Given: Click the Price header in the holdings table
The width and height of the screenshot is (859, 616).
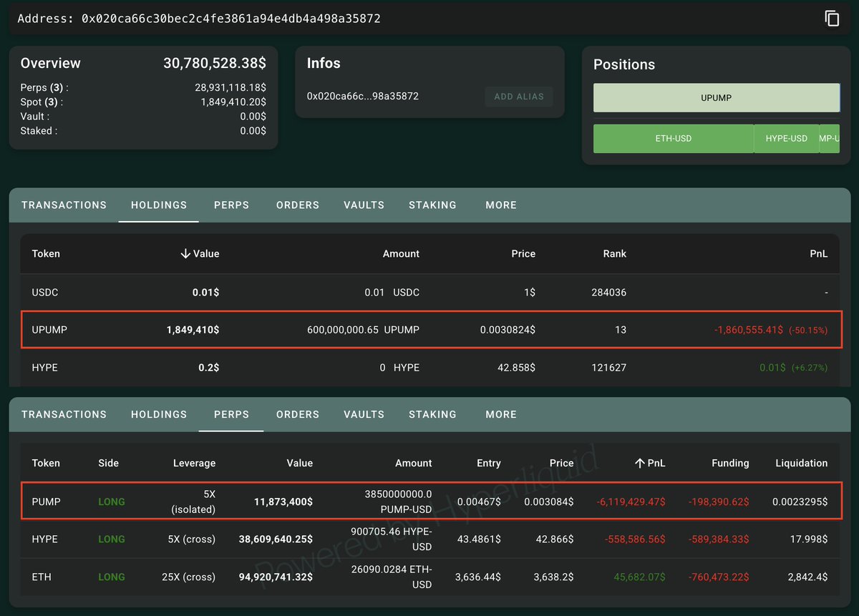Looking at the screenshot, I should click(523, 253).
